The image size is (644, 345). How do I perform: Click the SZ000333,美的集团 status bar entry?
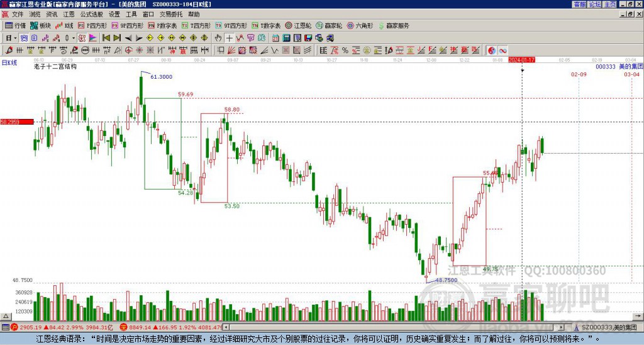point(608,327)
